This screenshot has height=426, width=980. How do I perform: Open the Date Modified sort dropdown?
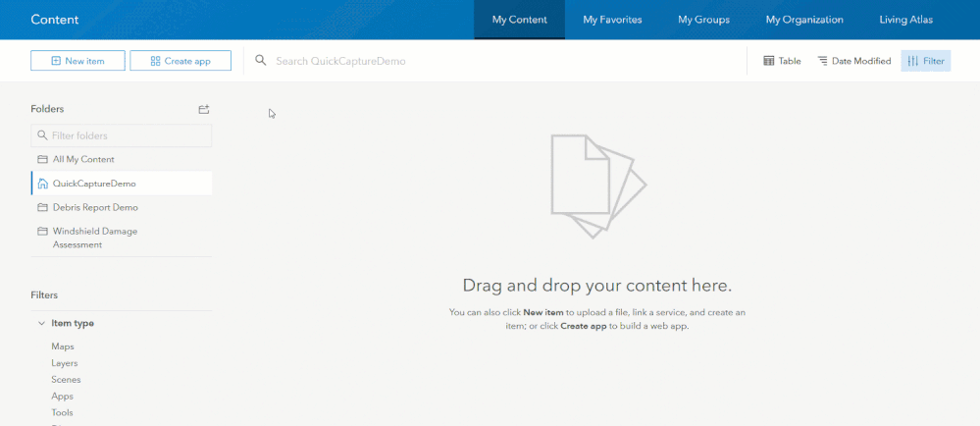point(854,61)
